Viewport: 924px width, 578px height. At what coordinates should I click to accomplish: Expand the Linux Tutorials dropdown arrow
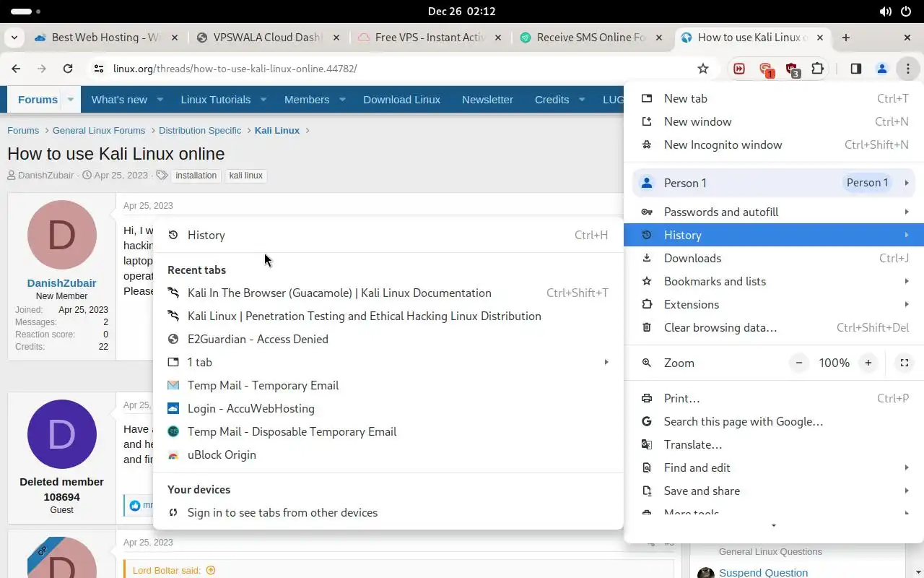pyautogui.click(x=263, y=100)
